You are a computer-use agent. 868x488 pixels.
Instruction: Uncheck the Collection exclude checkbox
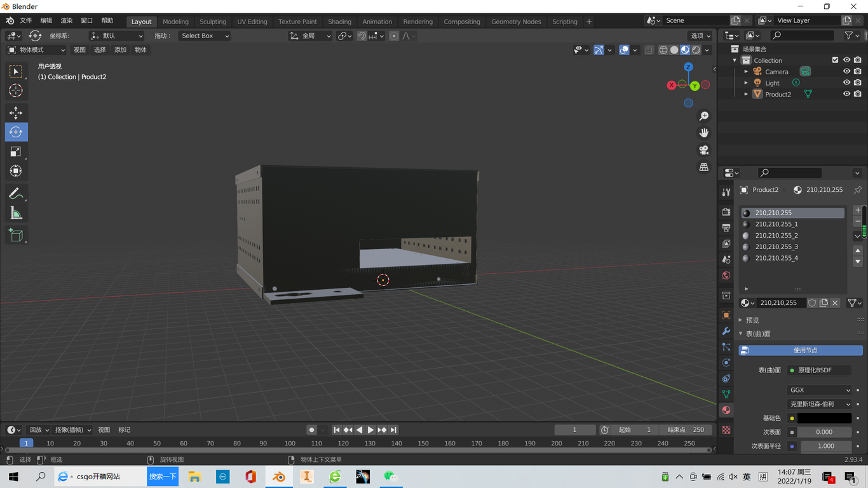point(835,60)
